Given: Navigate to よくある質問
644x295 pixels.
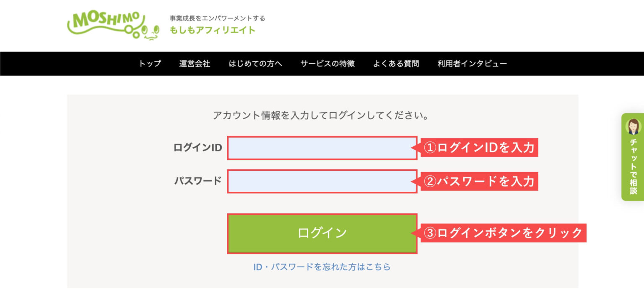Looking at the screenshot, I should (396, 63).
